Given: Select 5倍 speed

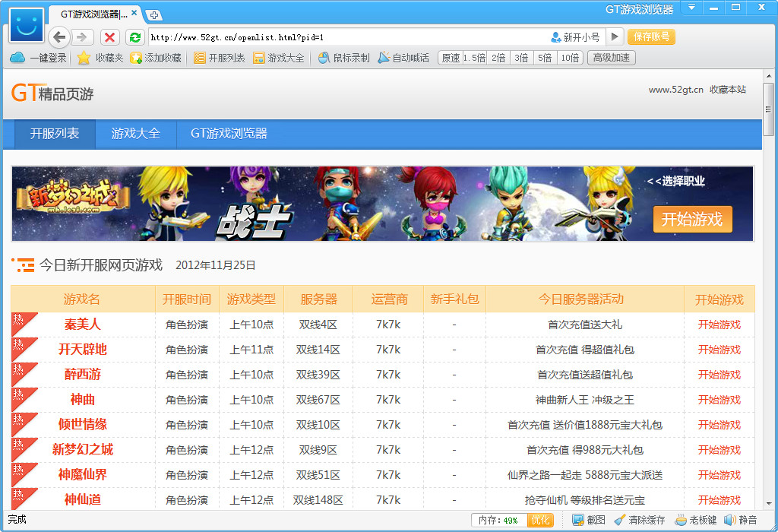Looking at the screenshot, I should (x=545, y=58).
